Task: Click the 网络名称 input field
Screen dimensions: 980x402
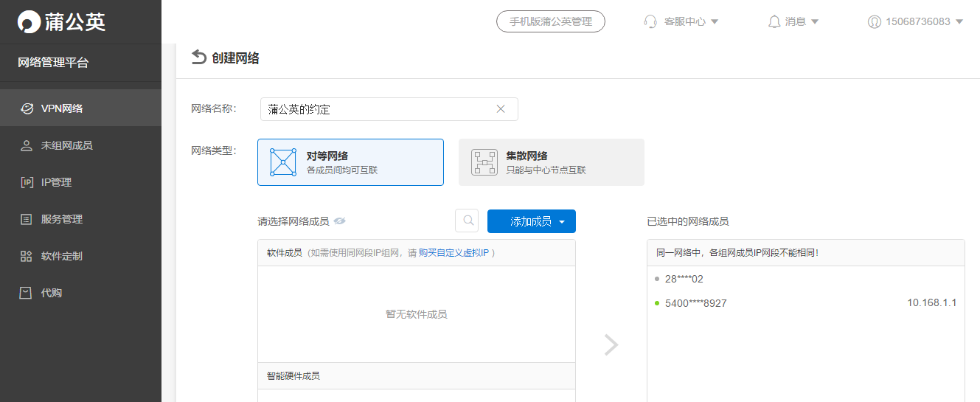Action: point(389,109)
